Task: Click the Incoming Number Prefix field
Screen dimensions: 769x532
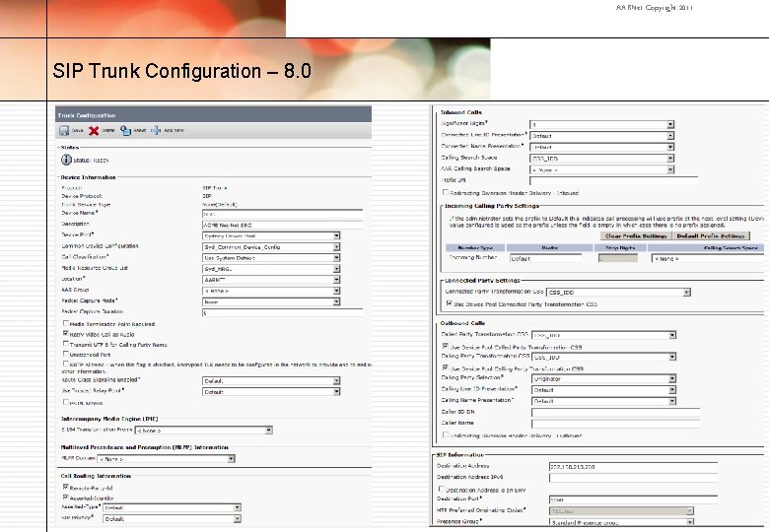Action: point(545,258)
